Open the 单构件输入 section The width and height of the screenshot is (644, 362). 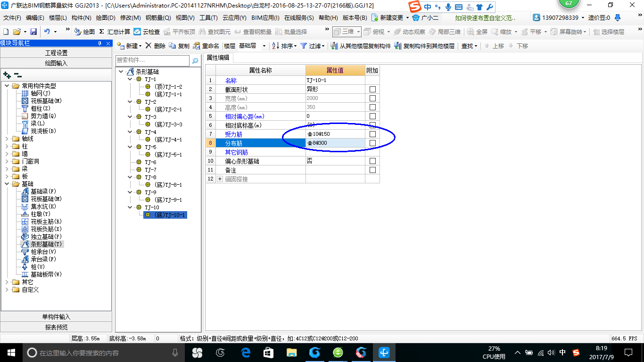pyautogui.click(x=57, y=317)
